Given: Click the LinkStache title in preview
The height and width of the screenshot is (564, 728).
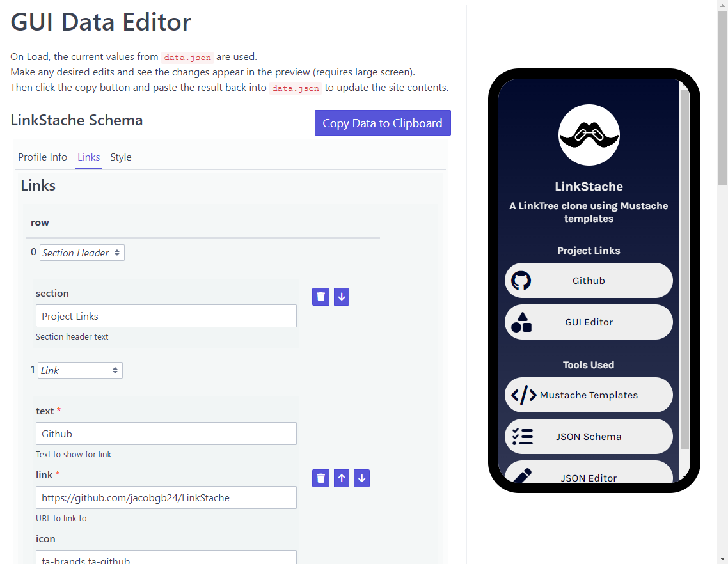Looking at the screenshot, I should tap(589, 187).
